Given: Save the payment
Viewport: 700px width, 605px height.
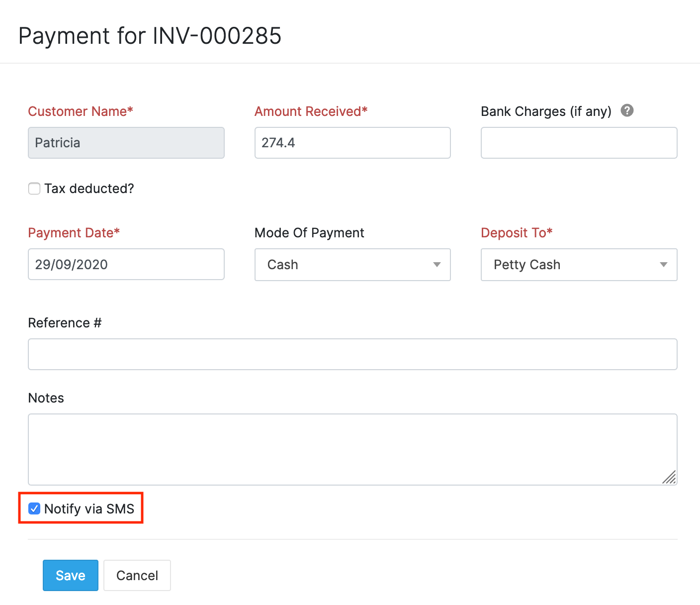Looking at the screenshot, I should [x=70, y=575].
